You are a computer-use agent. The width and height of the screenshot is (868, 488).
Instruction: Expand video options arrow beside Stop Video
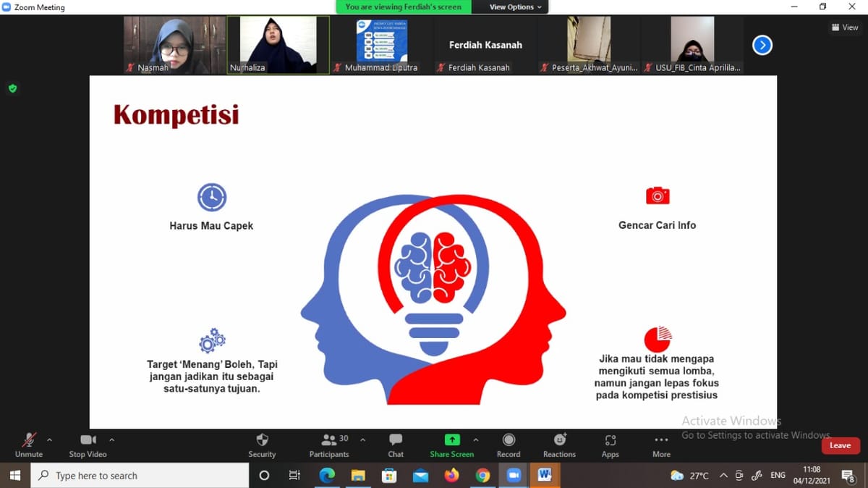111,439
